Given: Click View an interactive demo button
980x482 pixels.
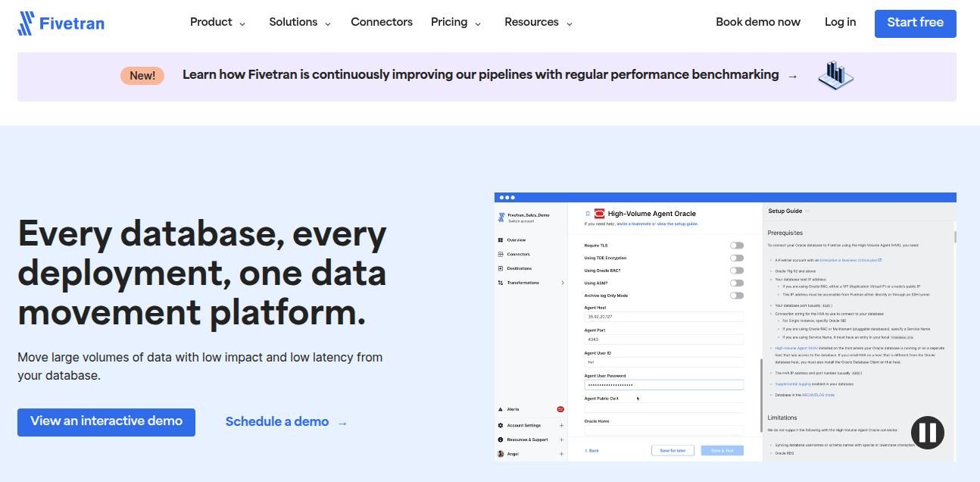Looking at the screenshot, I should point(106,422).
